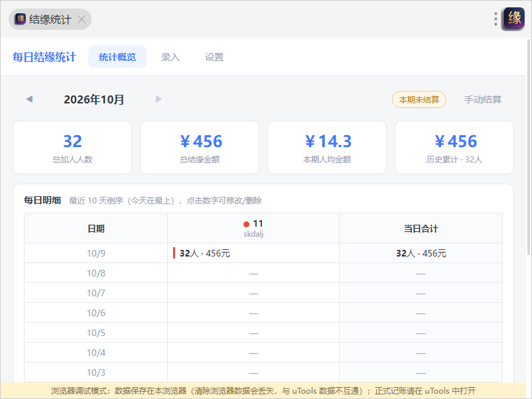This screenshot has width=532, height=399.
Task: Click the 每日结缘统计 title link
Action: [44, 57]
